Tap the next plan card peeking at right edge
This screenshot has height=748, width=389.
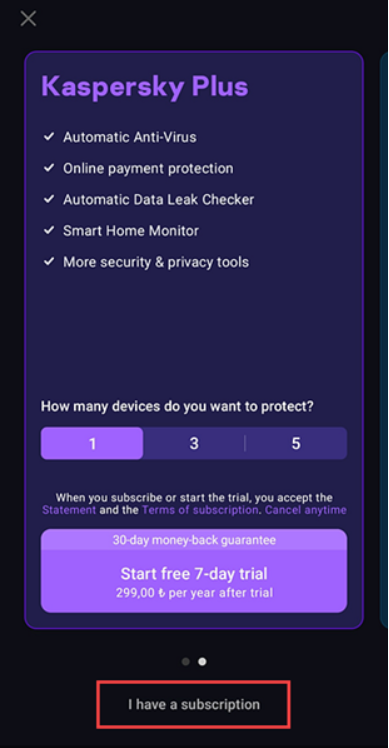383,340
